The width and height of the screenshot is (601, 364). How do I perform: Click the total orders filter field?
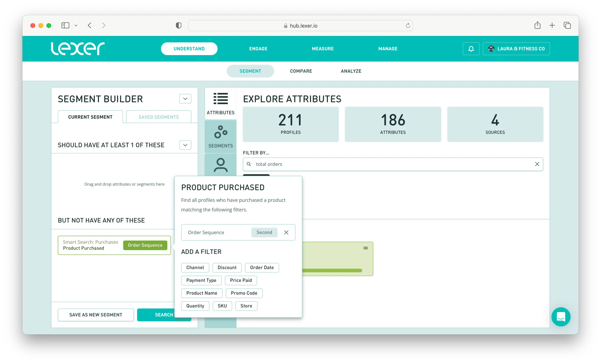tap(390, 164)
